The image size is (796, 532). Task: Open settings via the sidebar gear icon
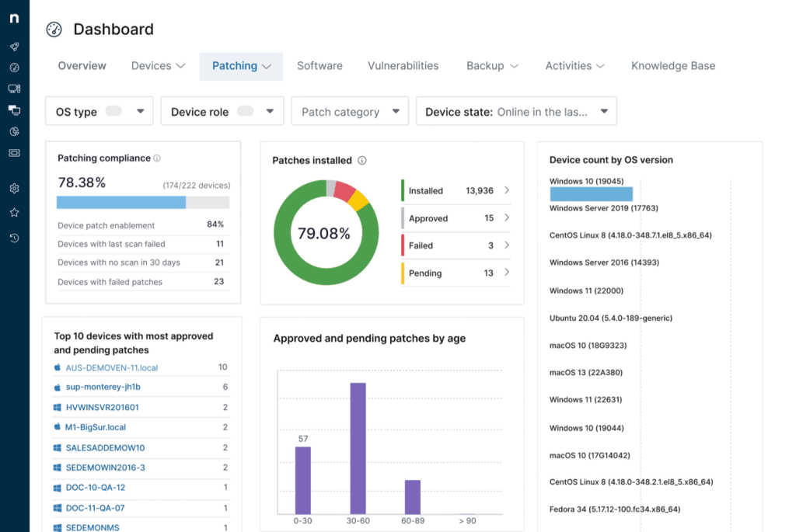pyautogui.click(x=14, y=188)
